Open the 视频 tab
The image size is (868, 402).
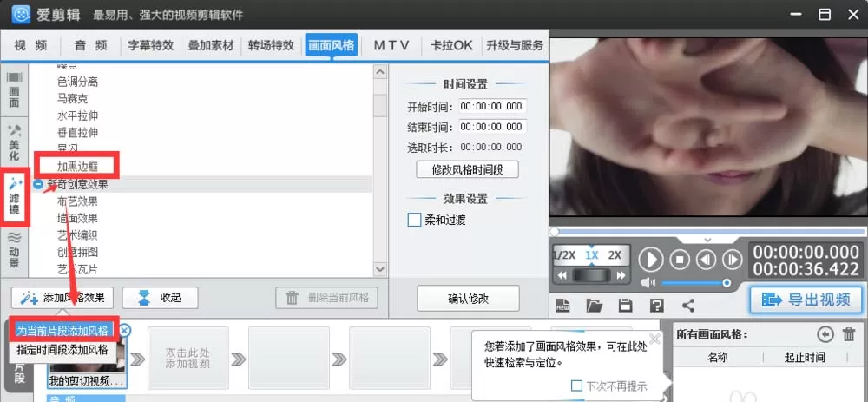point(30,45)
